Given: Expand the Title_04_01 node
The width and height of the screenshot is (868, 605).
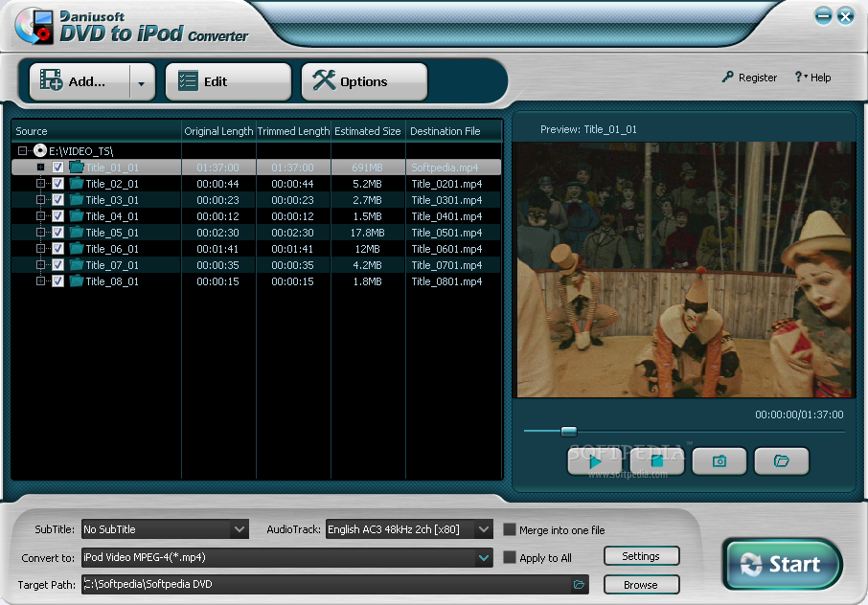Looking at the screenshot, I should click(40, 215).
